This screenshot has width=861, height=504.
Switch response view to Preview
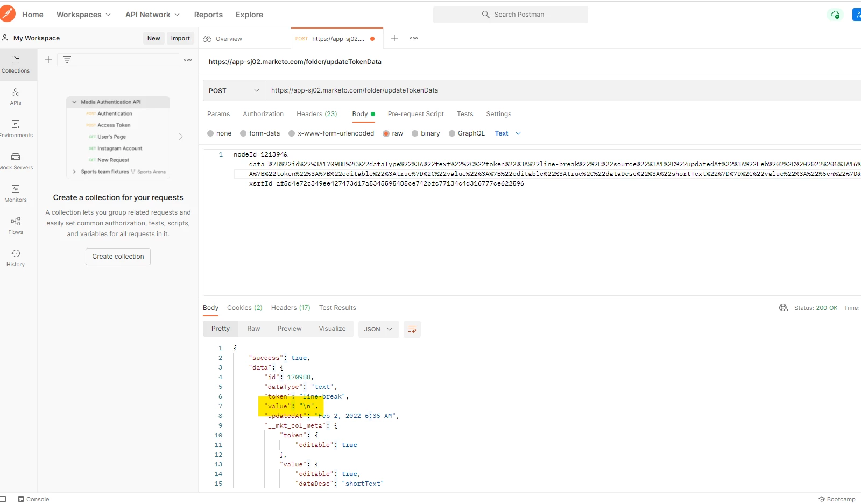[290, 329]
